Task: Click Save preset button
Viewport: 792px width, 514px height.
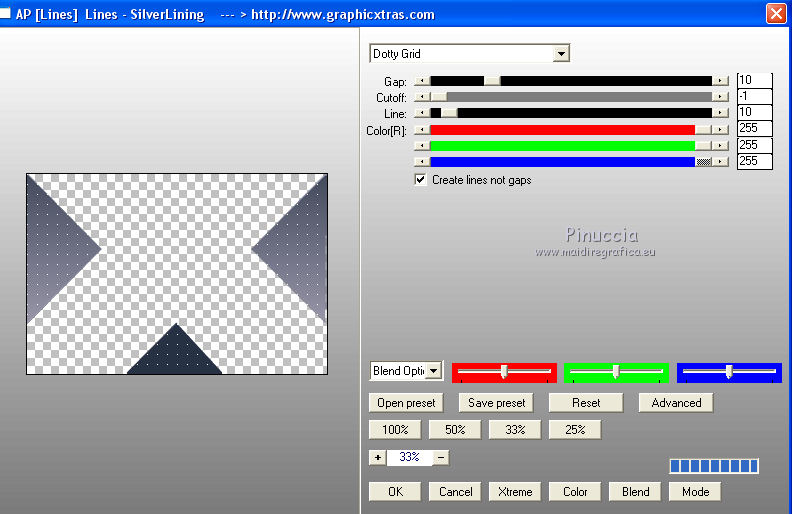Action: (496, 403)
